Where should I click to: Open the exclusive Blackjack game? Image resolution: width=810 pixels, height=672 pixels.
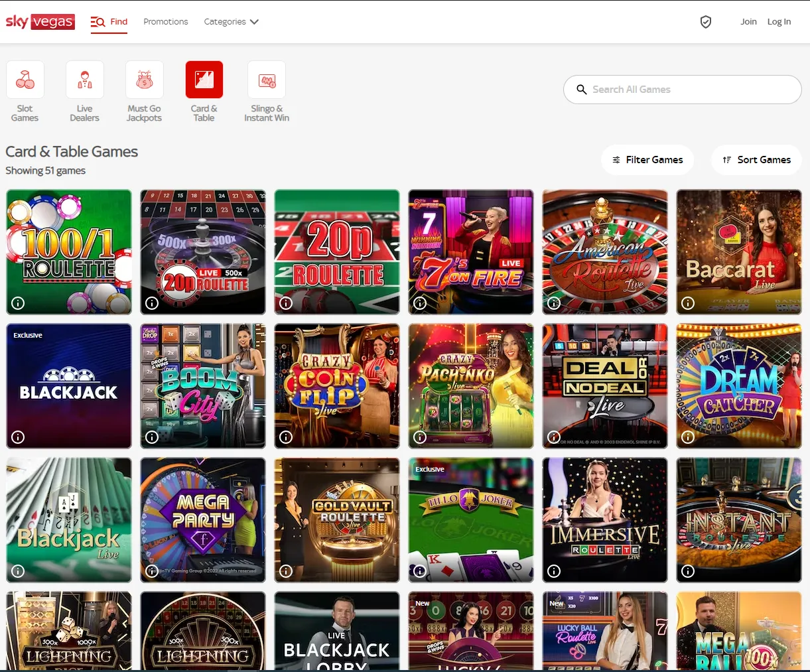pyautogui.click(x=69, y=386)
